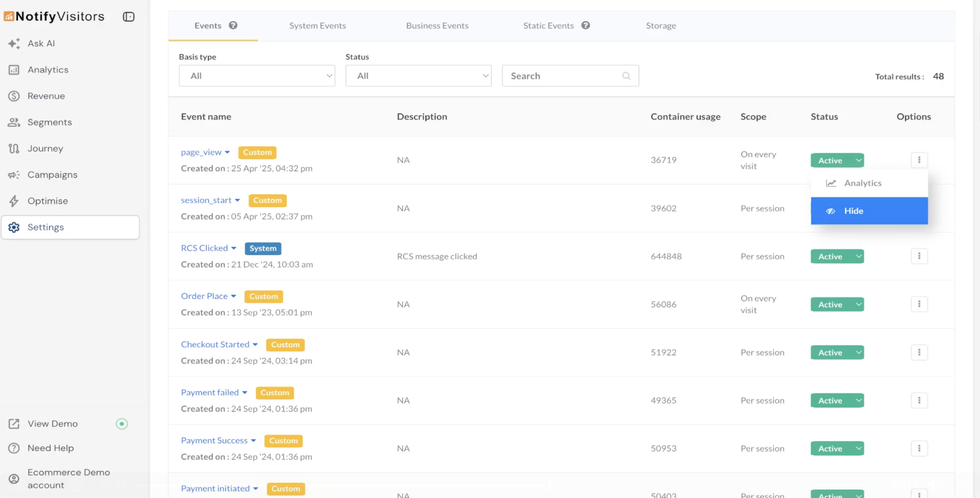Toggle RCS Clicked status from Active
980x498 pixels.
pyautogui.click(x=837, y=256)
